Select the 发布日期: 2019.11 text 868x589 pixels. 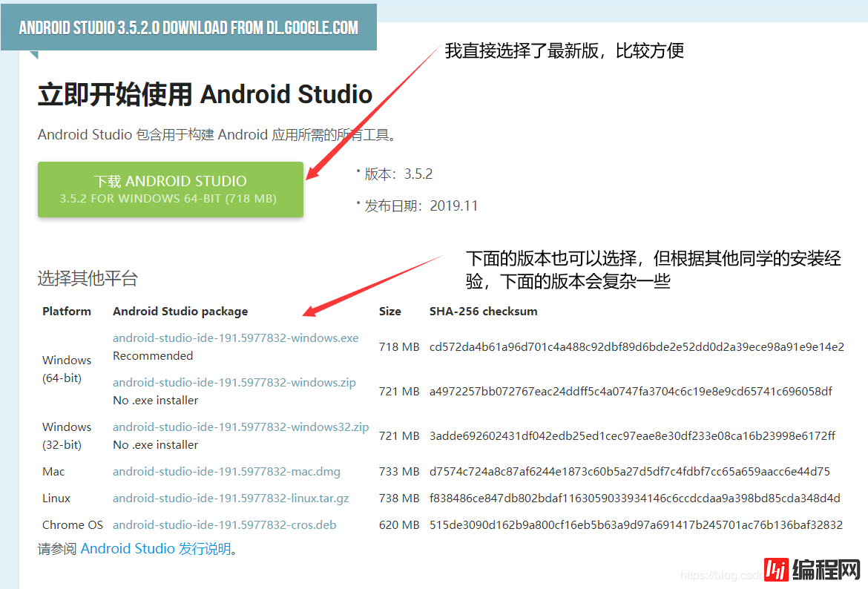click(421, 206)
